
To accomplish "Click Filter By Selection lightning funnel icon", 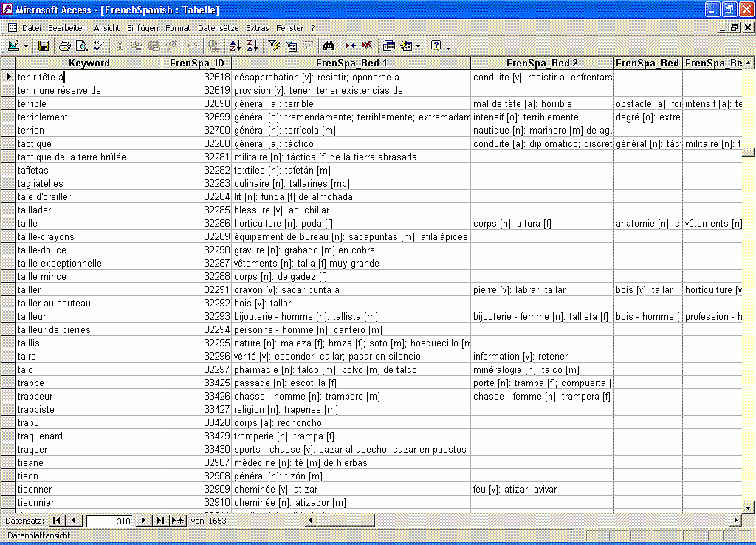I will 274,46.
